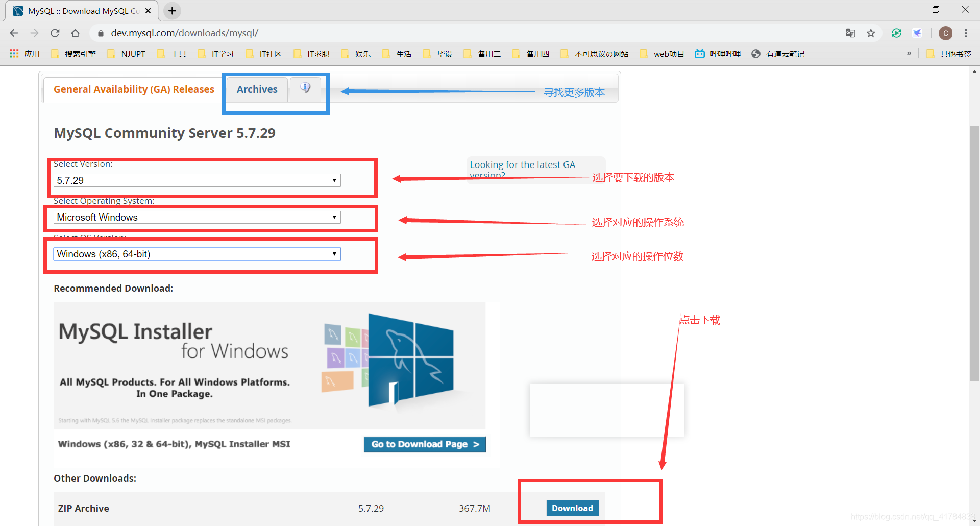
Task: Open 娱乐 bookmark folder
Action: tap(356, 54)
